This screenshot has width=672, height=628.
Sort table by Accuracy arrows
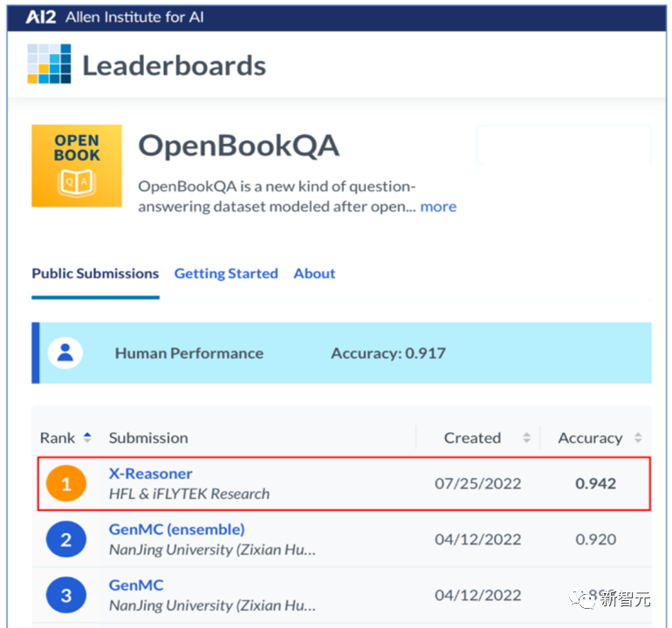pyautogui.click(x=638, y=437)
